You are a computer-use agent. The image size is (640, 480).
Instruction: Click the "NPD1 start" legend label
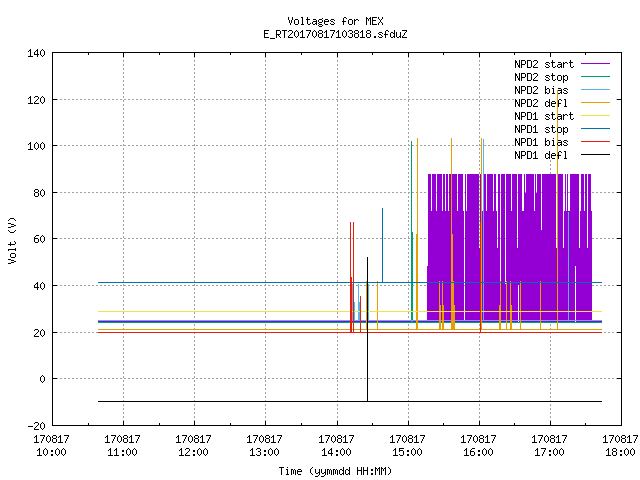[x=544, y=116]
